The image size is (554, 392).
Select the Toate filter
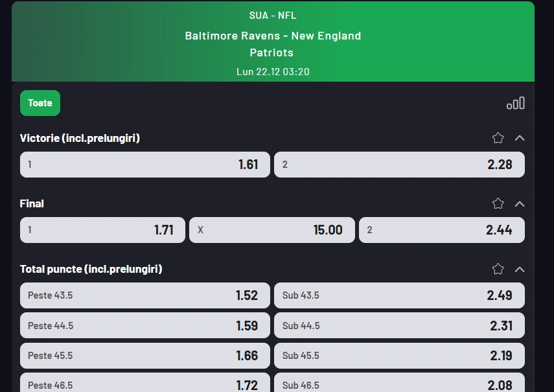(40, 102)
